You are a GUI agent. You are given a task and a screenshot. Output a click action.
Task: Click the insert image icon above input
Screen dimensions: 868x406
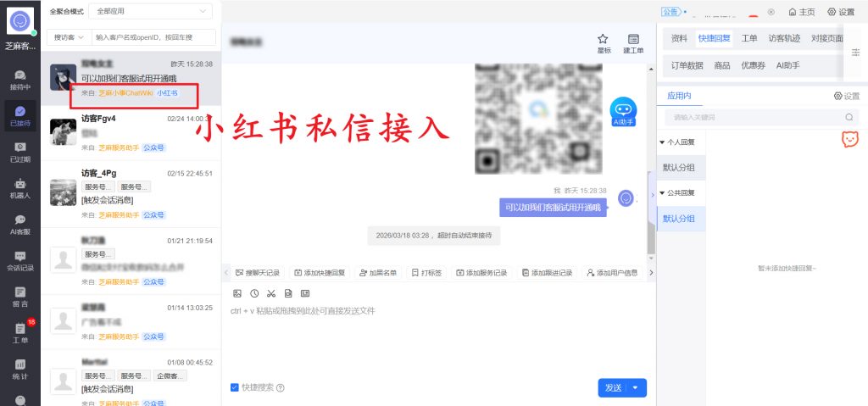237,293
